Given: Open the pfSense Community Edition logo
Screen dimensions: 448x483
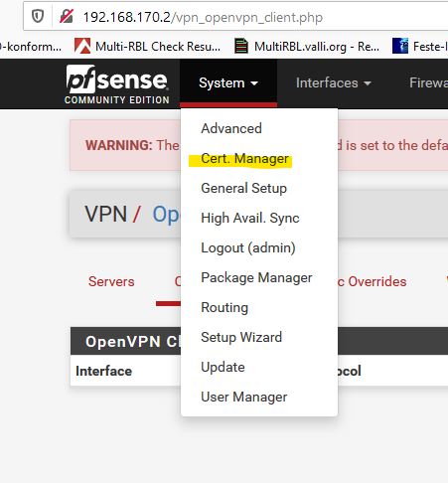Looking at the screenshot, I should [117, 84].
